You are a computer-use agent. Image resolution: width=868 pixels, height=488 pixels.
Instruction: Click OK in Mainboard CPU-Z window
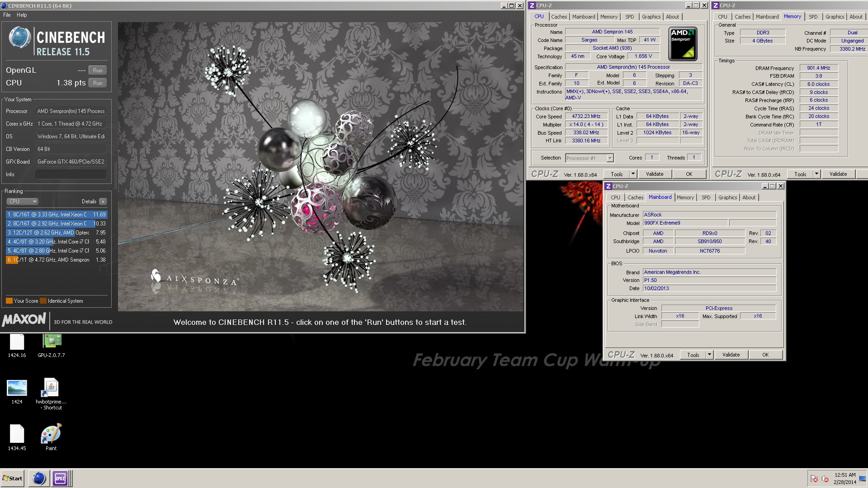(x=765, y=355)
